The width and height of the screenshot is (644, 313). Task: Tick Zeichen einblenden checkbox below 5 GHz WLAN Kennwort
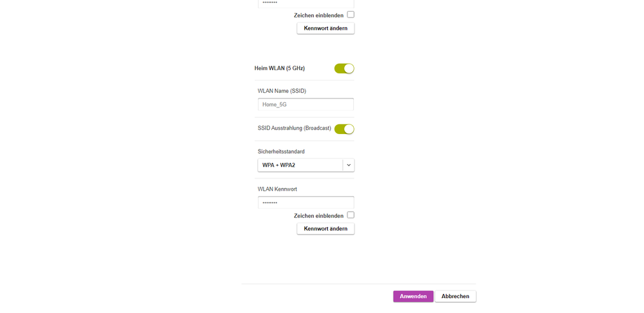pyautogui.click(x=351, y=215)
